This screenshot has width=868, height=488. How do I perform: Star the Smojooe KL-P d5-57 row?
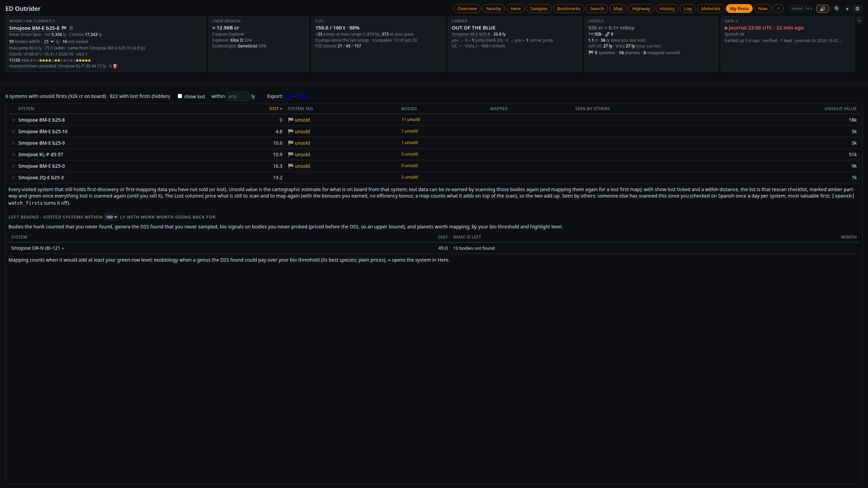pyautogui.click(x=14, y=155)
